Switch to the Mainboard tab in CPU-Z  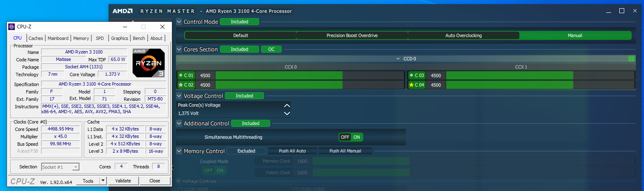tap(58, 38)
